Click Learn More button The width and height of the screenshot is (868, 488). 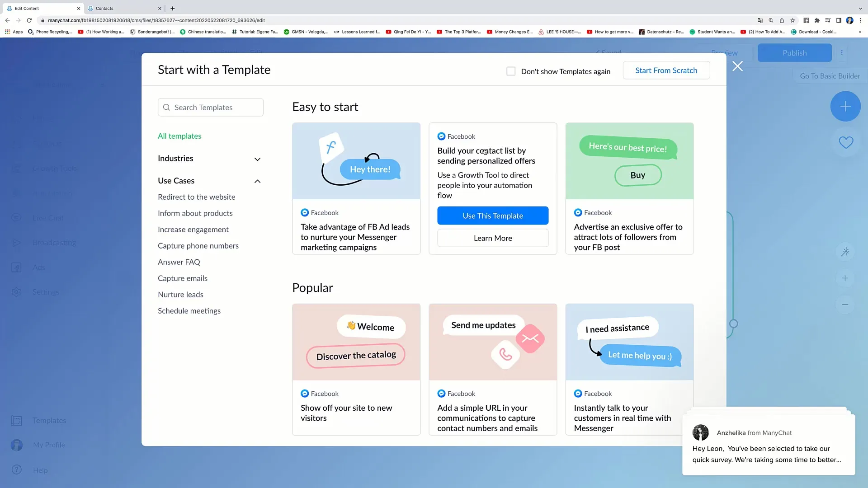point(493,238)
